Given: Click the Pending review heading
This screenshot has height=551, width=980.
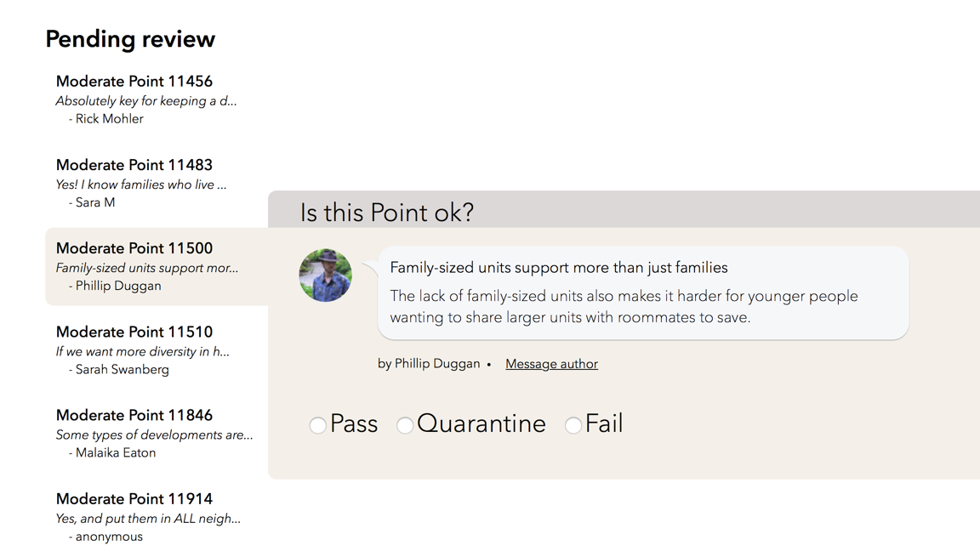Looking at the screenshot, I should (130, 39).
